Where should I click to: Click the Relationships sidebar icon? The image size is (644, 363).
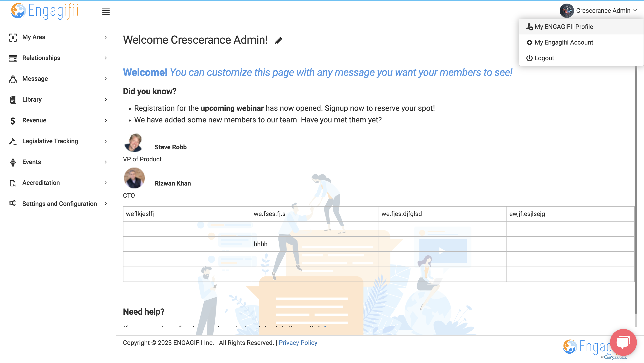point(13,58)
